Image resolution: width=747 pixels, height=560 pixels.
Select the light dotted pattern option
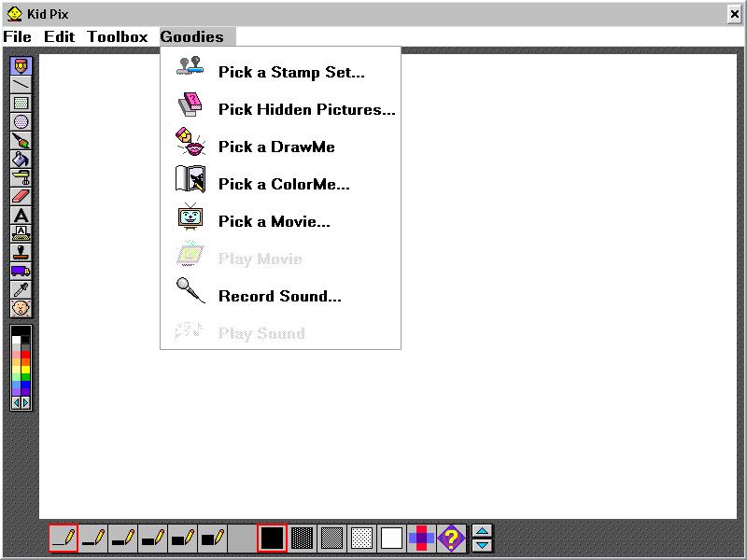pos(361,539)
